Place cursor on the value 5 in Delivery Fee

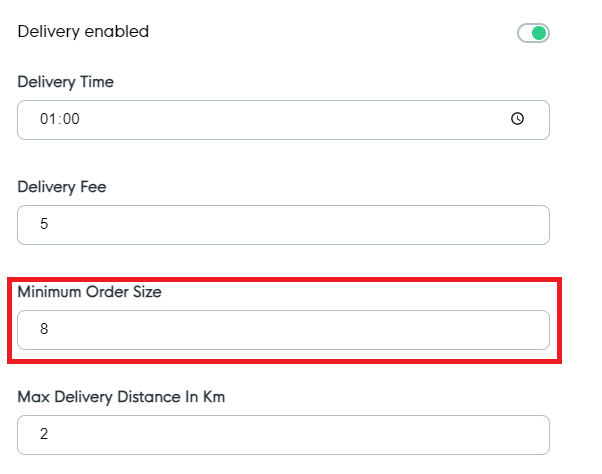pyautogui.click(x=44, y=224)
